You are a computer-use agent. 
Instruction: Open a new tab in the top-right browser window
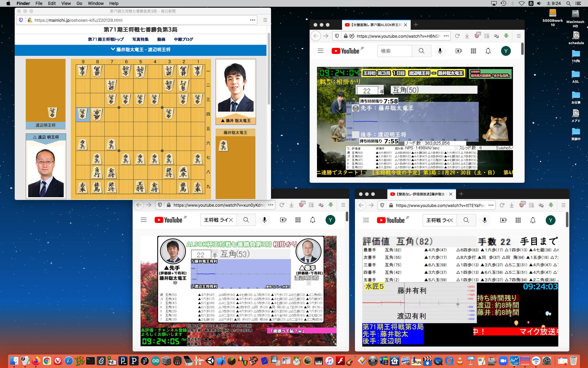pyautogui.click(x=416, y=25)
